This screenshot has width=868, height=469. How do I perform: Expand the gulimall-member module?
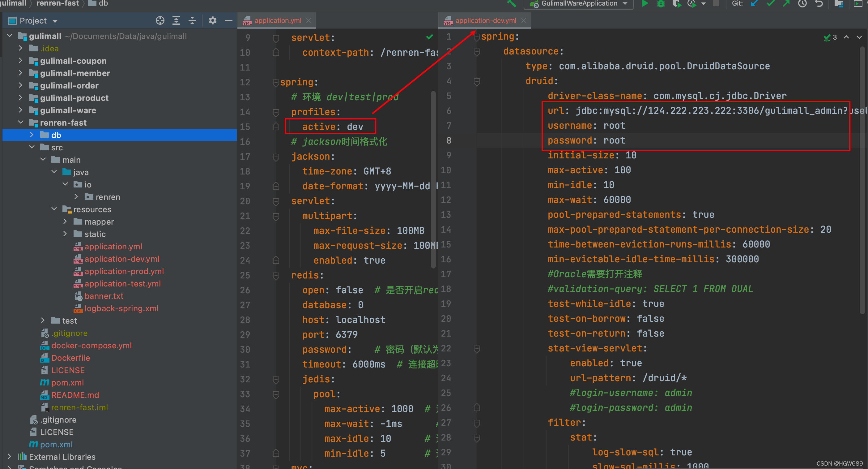pyautogui.click(x=21, y=73)
